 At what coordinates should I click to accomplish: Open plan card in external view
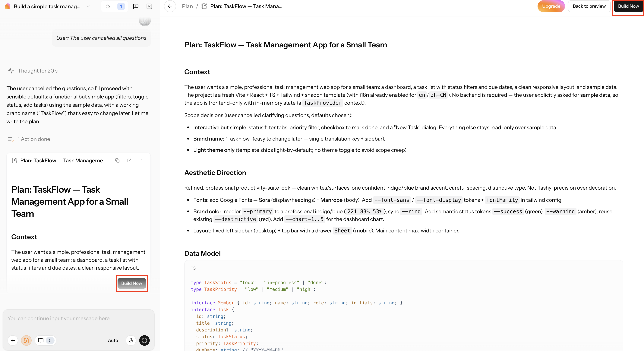pos(129,160)
